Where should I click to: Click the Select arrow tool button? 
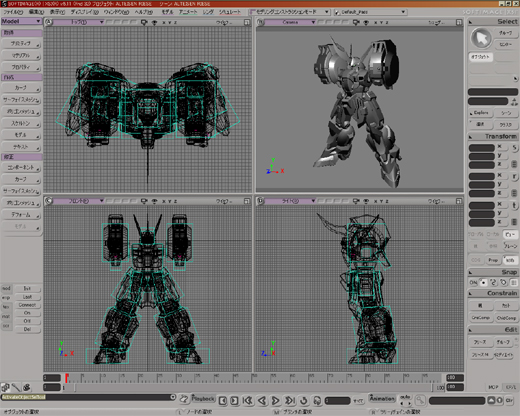point(481,38)
